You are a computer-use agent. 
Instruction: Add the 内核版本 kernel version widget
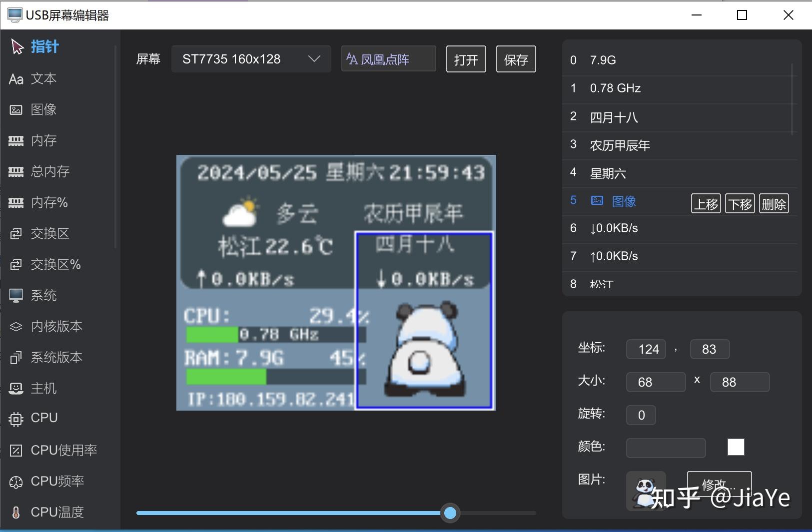click(x=46, y=326)
